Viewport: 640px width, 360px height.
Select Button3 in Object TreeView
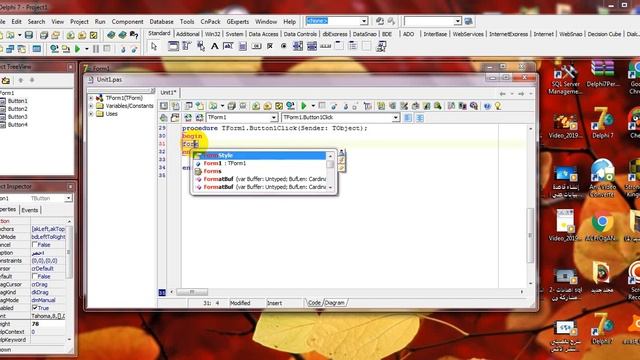click(x=18, y=117)
